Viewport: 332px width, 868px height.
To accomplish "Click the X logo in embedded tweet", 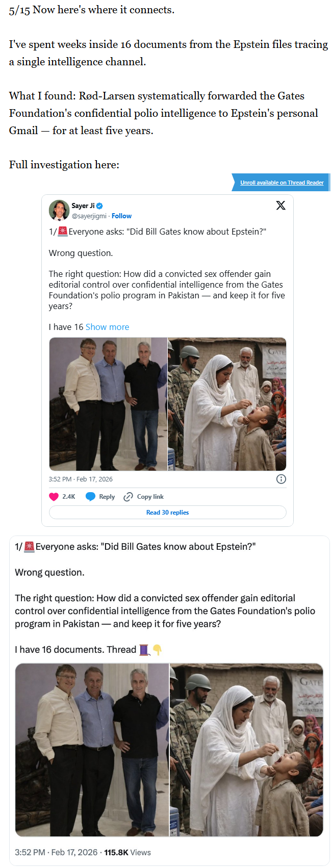I will point(280,206).
